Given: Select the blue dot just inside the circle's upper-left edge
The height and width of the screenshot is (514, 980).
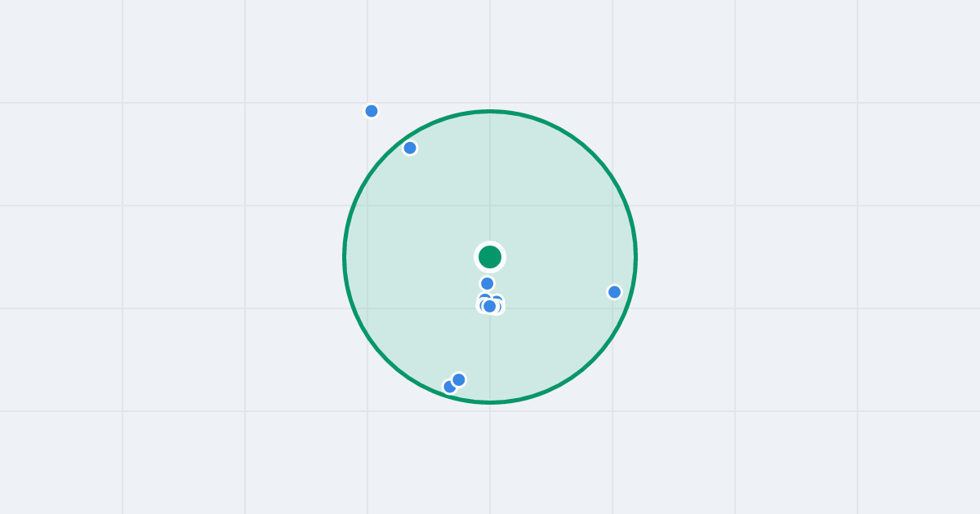Looking at the screenshot, I should (410, 148).
